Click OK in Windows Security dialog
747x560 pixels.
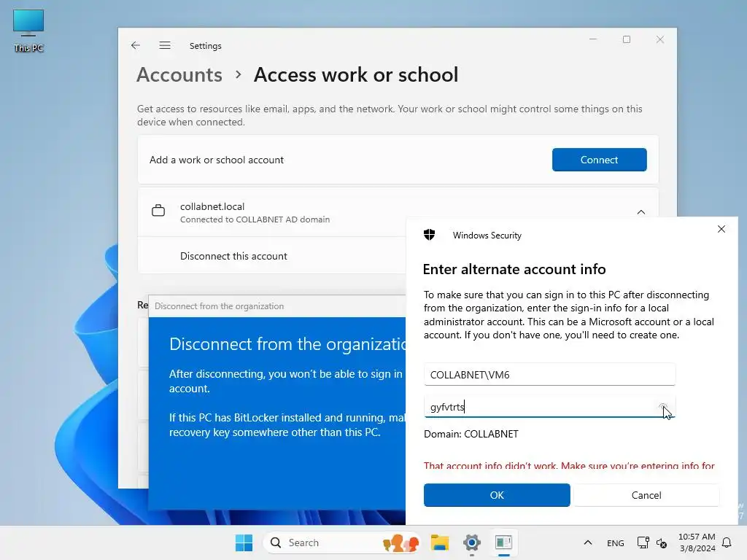(496, 495)
